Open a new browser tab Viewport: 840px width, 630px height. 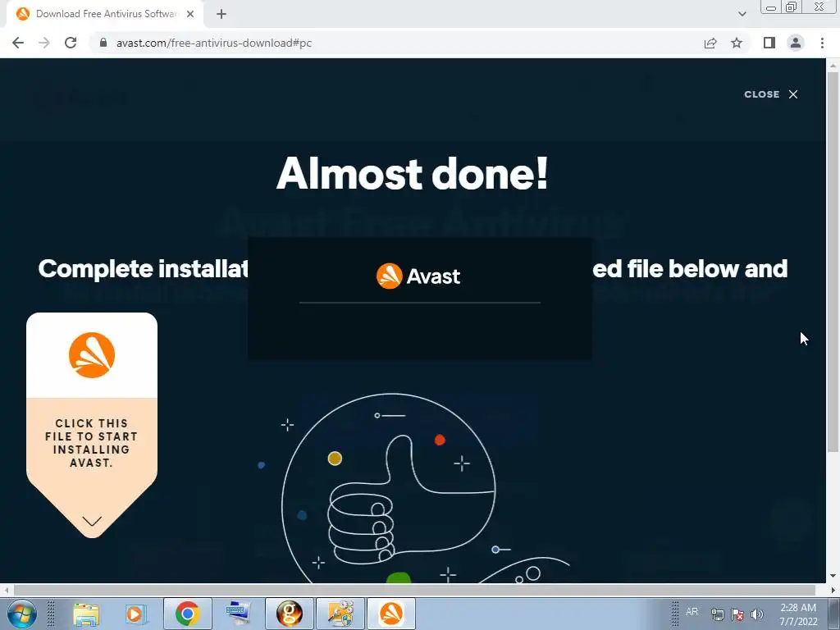click(221, 15)
